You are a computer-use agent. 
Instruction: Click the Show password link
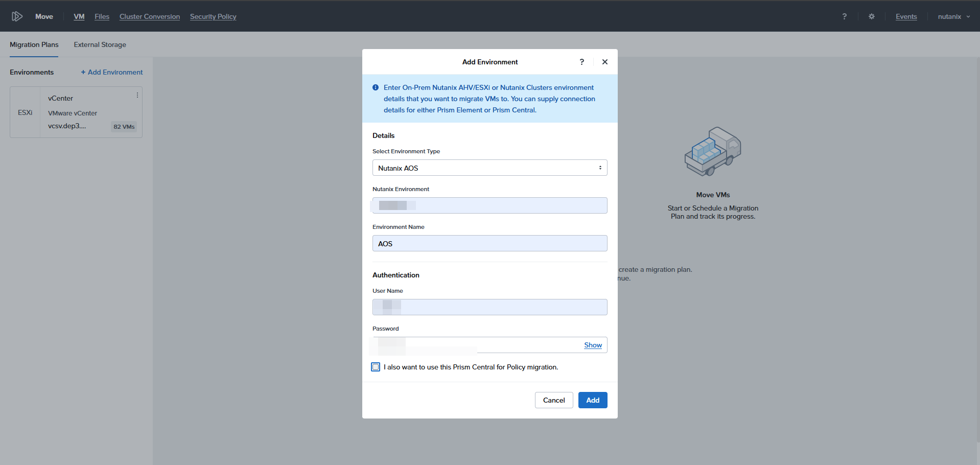[x=593, y=345]
